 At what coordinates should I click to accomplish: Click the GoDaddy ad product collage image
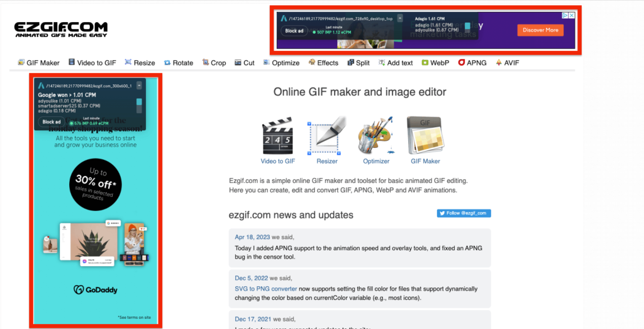click(96, 243)
